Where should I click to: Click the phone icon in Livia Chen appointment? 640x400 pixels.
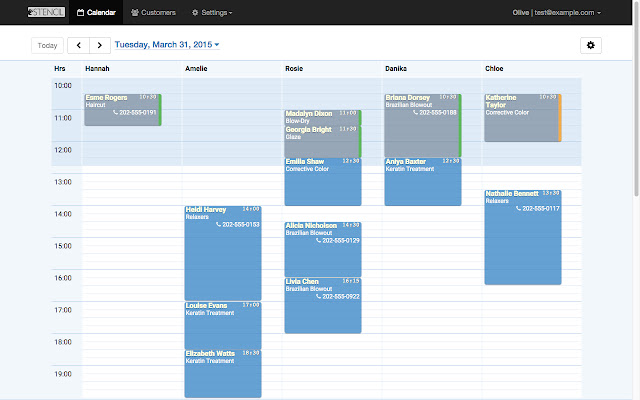pyautogui.click(x=318, y=297)
